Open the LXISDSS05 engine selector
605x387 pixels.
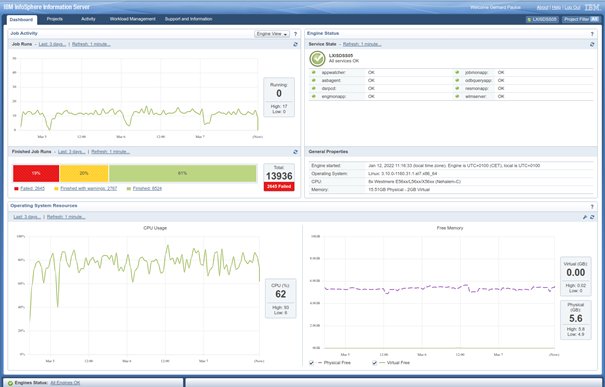[x=542, y=19]
